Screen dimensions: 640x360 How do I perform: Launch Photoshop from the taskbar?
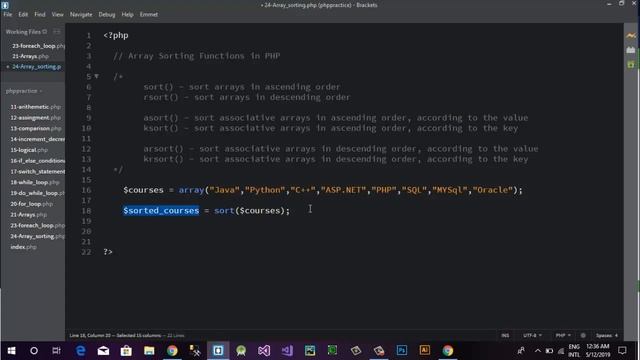(x=402, y=351)
